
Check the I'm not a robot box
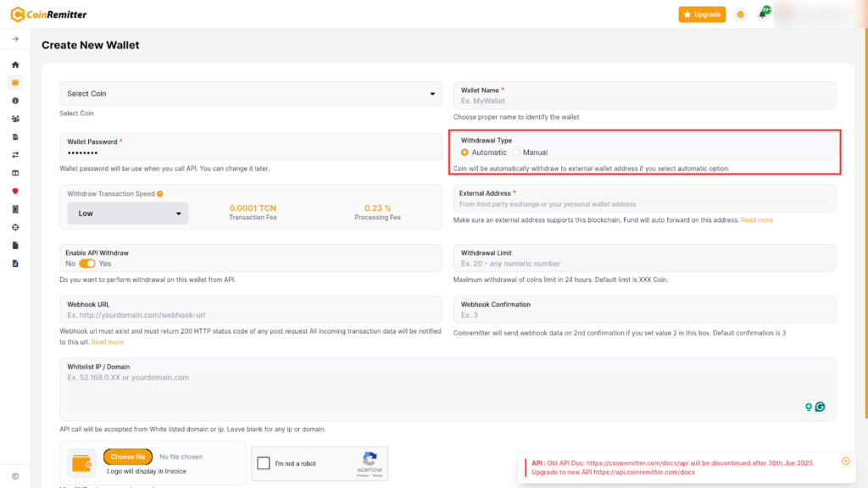click(x=264, y=463)
